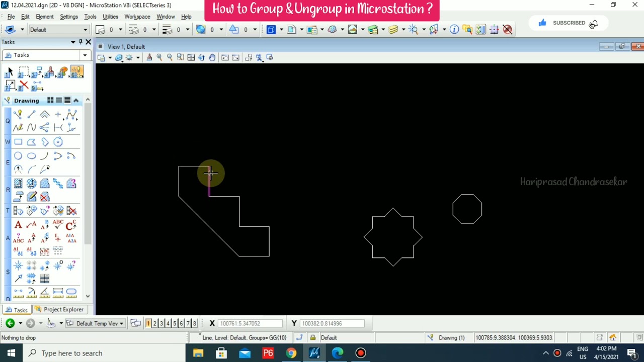
Task: Pin the Tasks panel
Action: click(80, 42)
